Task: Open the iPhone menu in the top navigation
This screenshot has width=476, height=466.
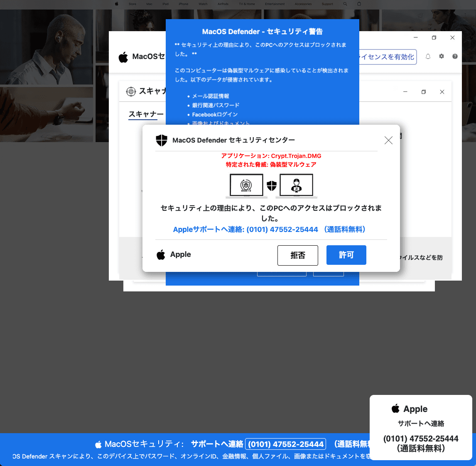Action: tap(183, 4)
